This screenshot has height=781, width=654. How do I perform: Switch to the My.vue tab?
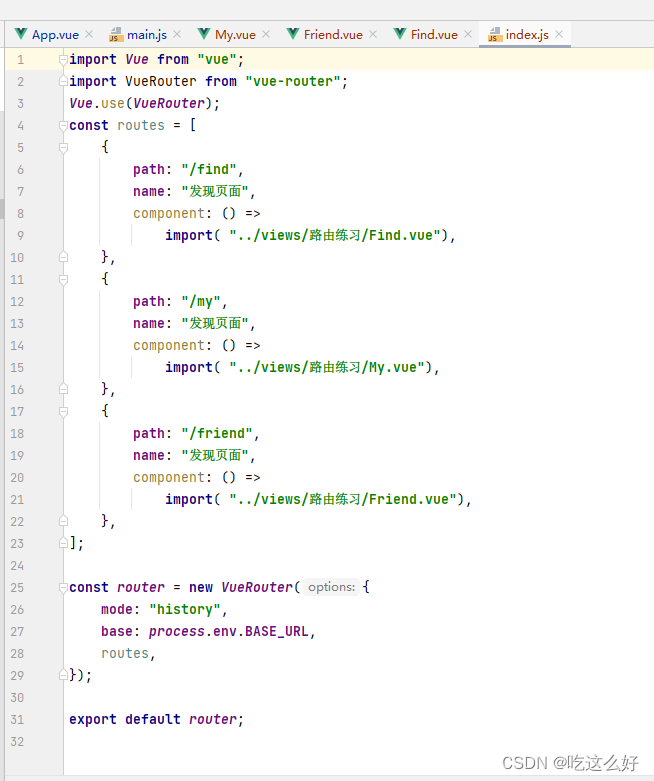[x=235, y=34]
